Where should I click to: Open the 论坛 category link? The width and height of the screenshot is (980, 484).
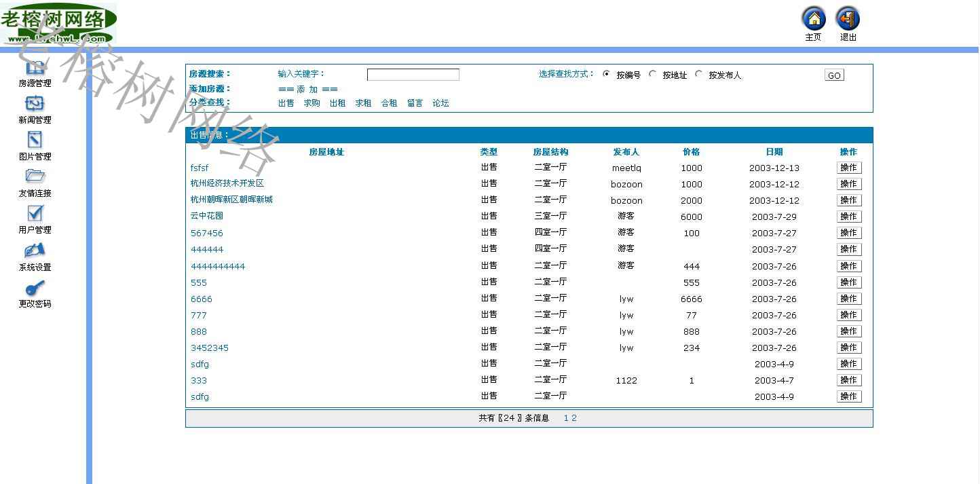pyautogui.click(x=441, y=103)
